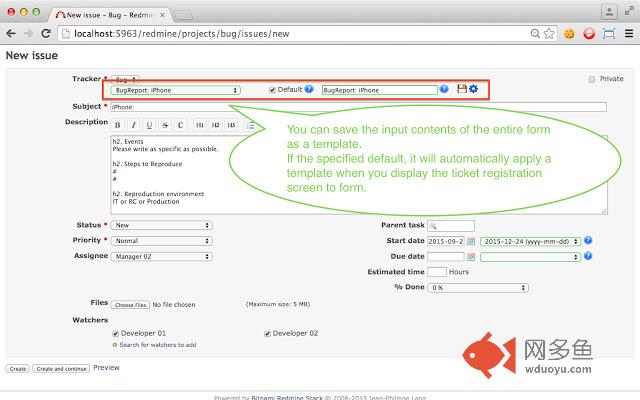
Task: Click Choose Files button
Action: pos(130,305)
